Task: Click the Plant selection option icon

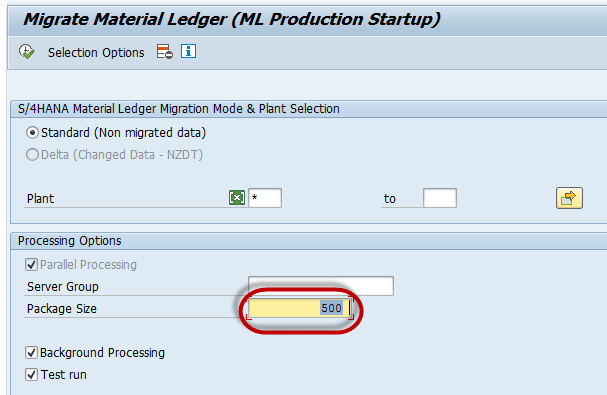Action: click(x=237, y=198)
